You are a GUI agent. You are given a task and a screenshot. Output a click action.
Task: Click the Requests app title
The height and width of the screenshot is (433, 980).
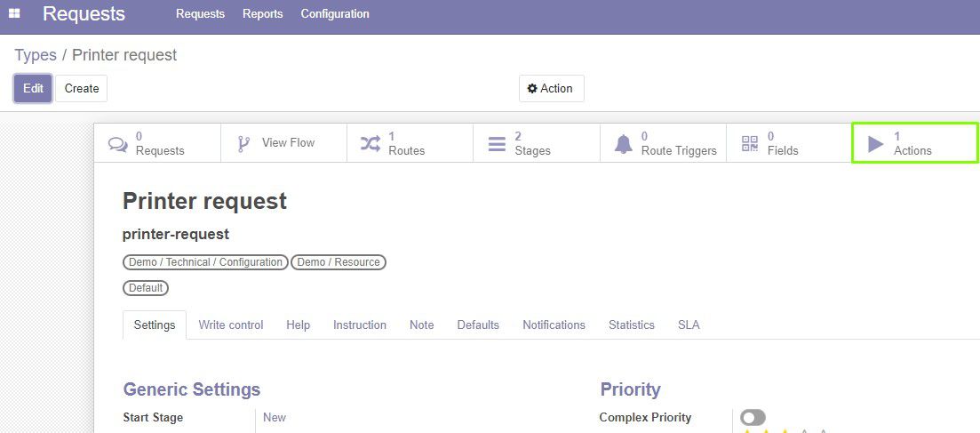coord(84,13)
